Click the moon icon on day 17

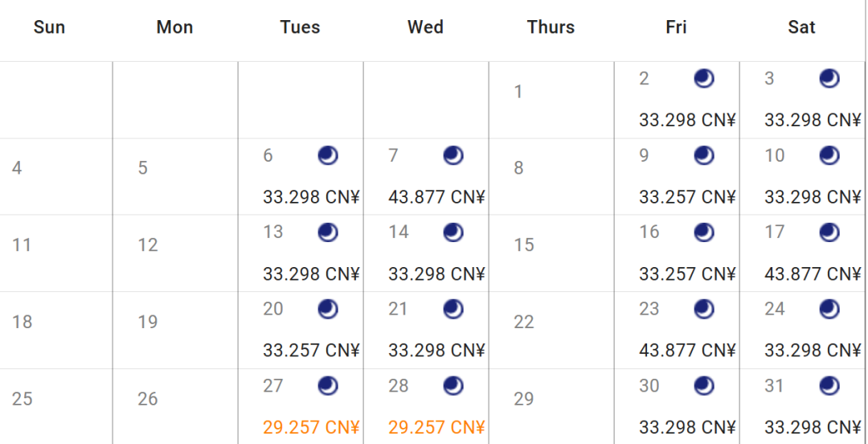click(829, 232)
